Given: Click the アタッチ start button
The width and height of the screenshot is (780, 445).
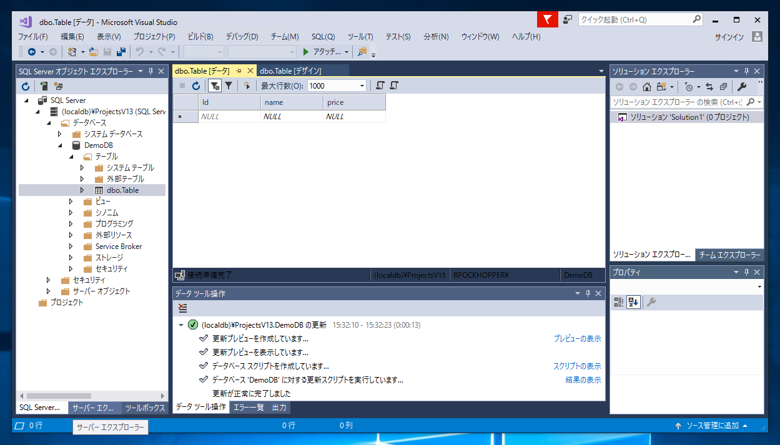Looking at the screenshot, I should (321, 52).
